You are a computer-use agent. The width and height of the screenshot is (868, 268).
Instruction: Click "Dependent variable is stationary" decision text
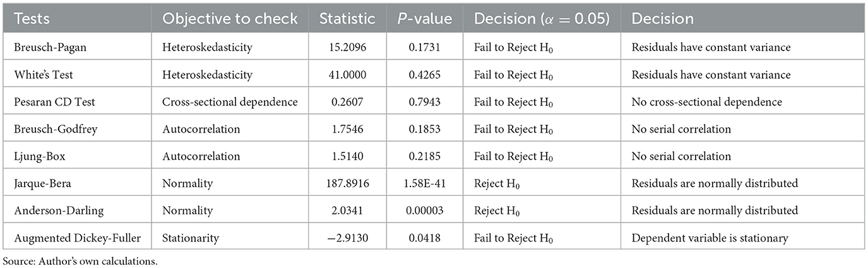pos(701,238)
